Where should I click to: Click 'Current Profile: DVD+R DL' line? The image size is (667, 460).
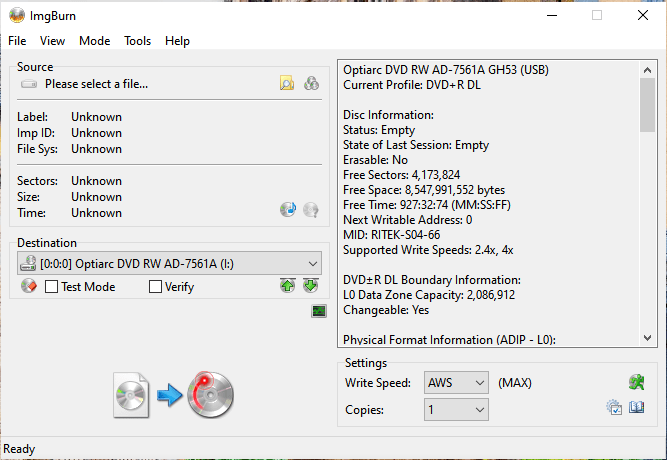click(412, 85)
